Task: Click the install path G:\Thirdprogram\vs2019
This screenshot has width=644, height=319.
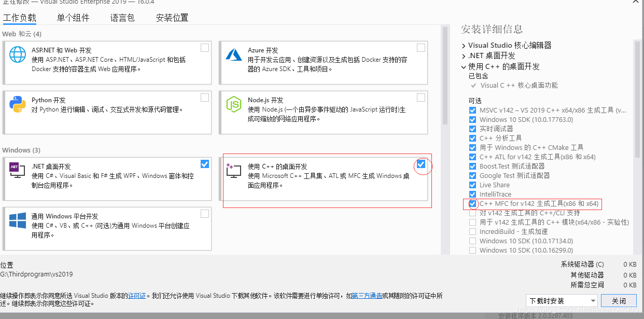Action: [36, 274]
